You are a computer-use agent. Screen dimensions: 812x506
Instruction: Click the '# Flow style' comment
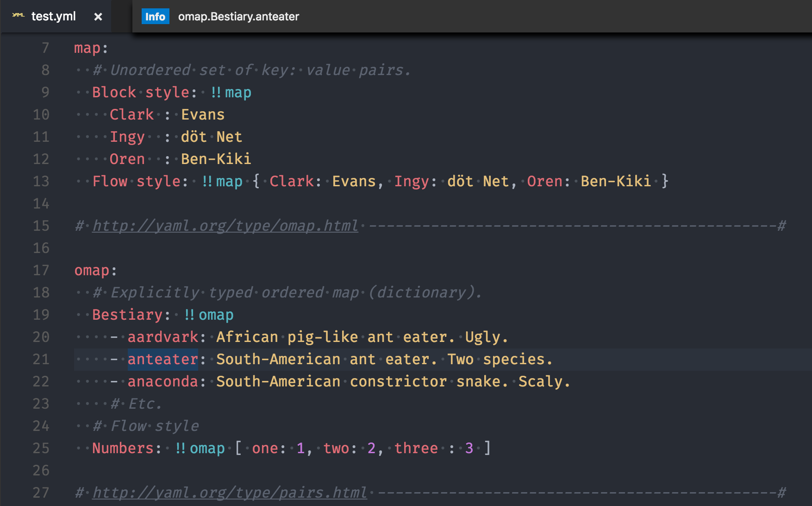146,426
